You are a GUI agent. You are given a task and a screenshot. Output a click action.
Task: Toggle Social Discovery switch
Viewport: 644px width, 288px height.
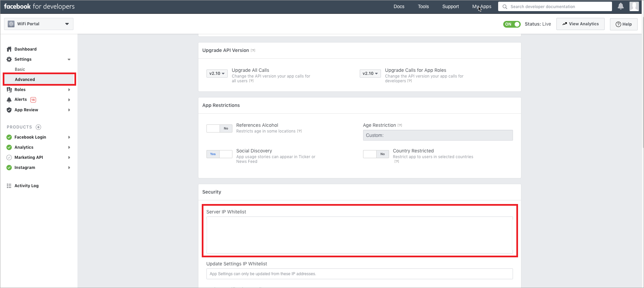pos(219,154)
